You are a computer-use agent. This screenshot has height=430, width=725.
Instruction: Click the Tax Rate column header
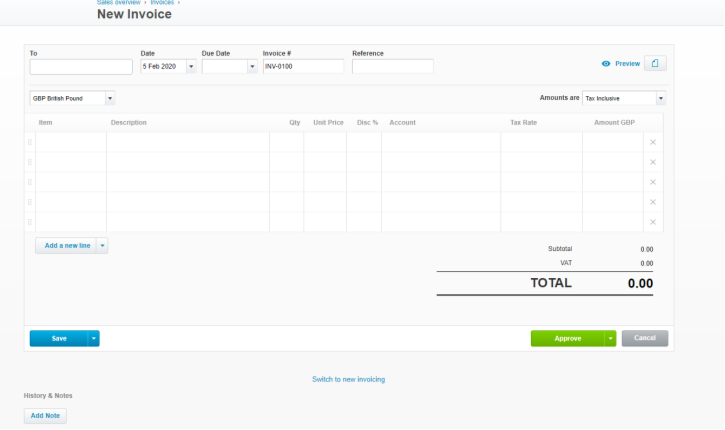coord(523,123)
